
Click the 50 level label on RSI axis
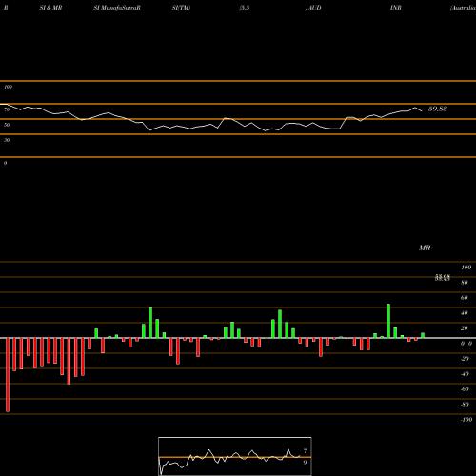pyautogui.click(x=7, y=125)
